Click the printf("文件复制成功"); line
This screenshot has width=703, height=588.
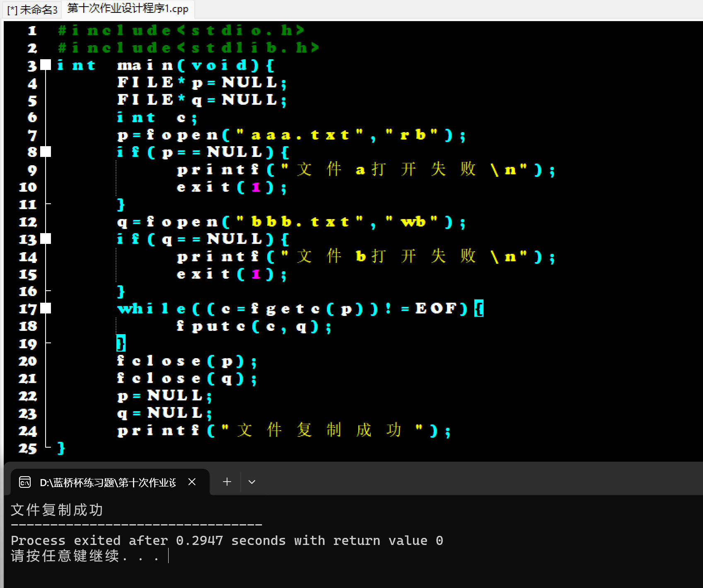click(284, 431)
